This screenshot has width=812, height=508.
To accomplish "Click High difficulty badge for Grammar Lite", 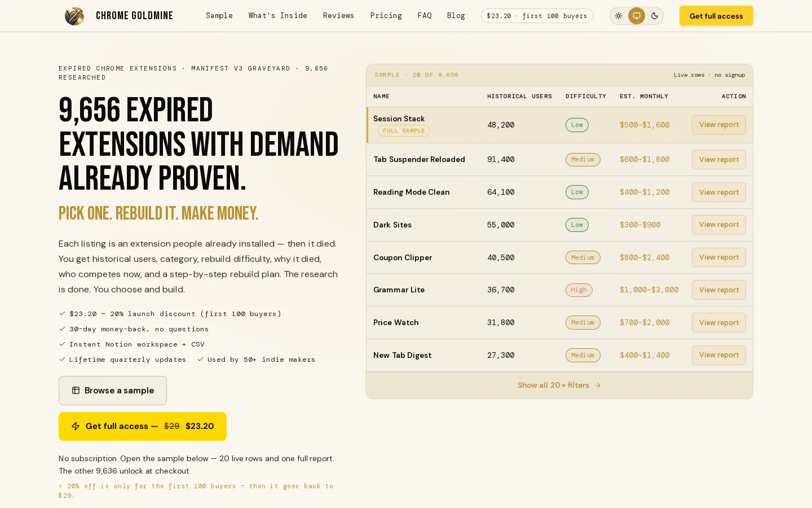I will (579, 290).
